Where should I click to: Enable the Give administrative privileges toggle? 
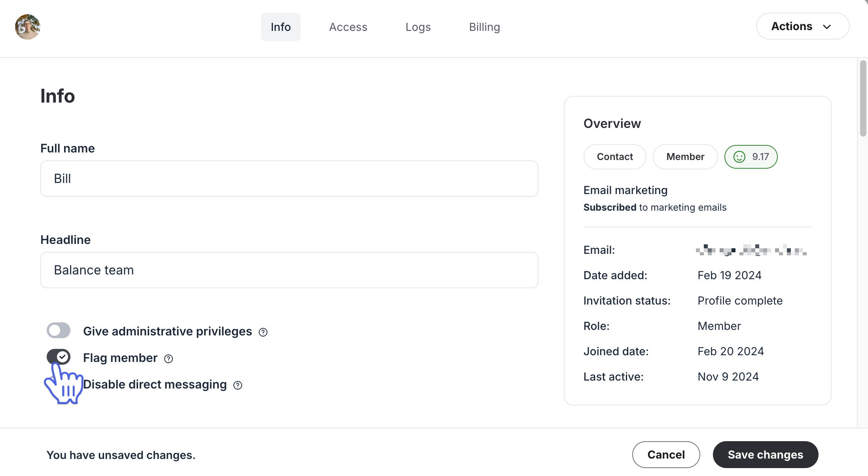[59, 330]
